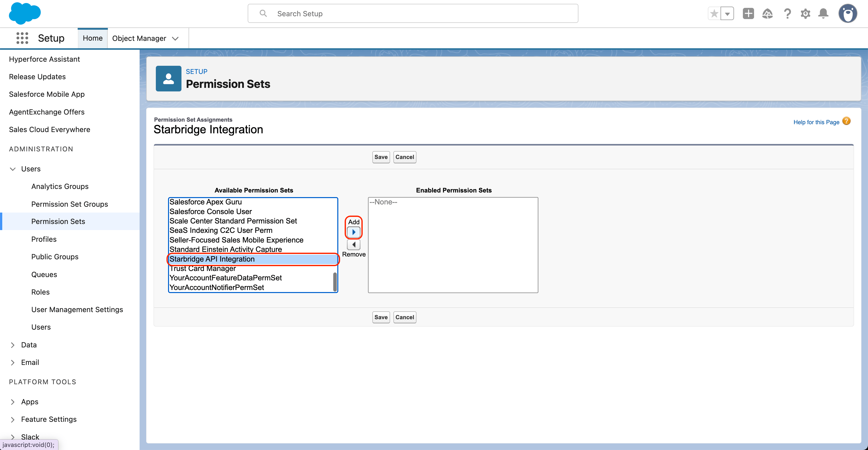Collapse the Users section chevron
The width and height of the screenshot is (868, 450).
click(13, 169)
